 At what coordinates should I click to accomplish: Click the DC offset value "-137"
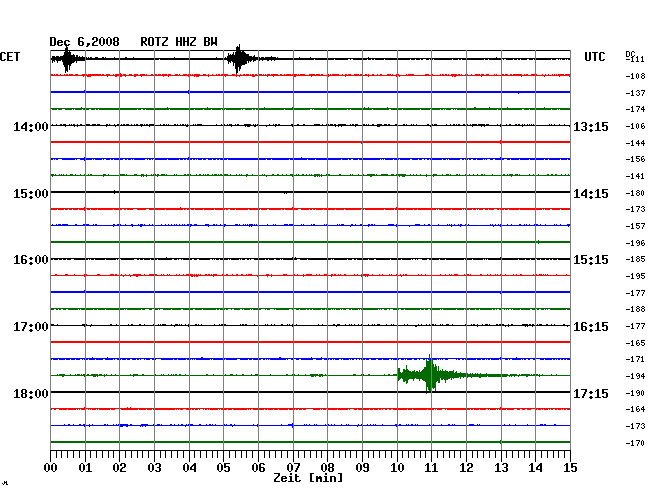click(x=635, y=93)
